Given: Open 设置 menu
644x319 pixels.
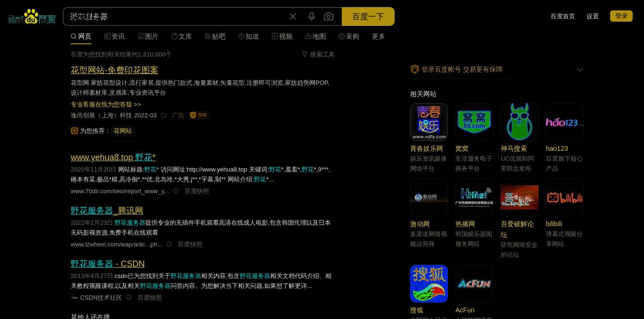Looking at the screenshot, I should click(593, 16).
